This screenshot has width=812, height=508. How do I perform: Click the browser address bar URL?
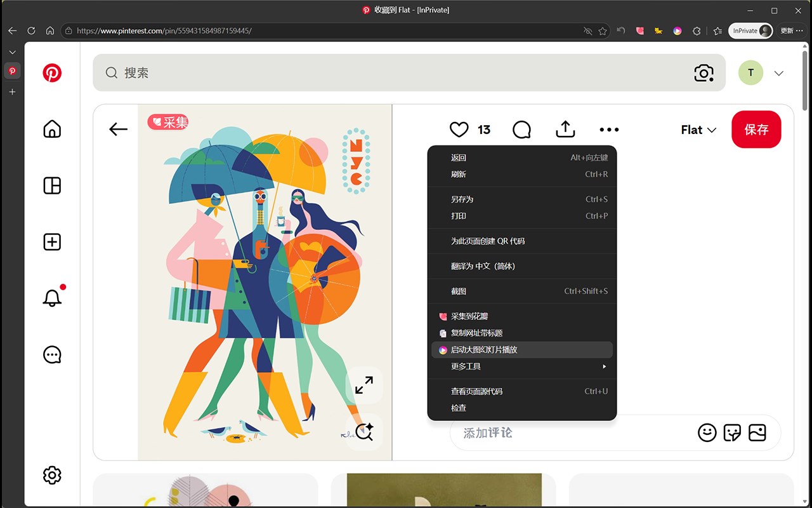pyautogui.click(x=164, y=30)
